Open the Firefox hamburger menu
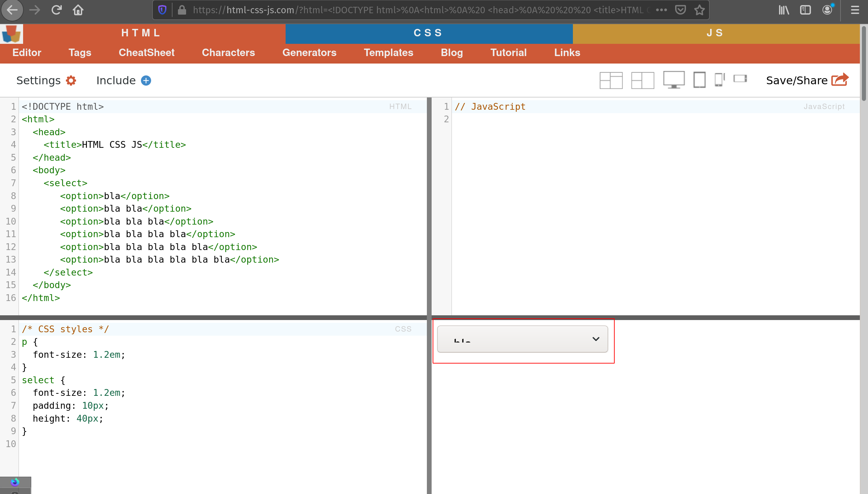The image size is (868, 494). [x=855, y=10]
